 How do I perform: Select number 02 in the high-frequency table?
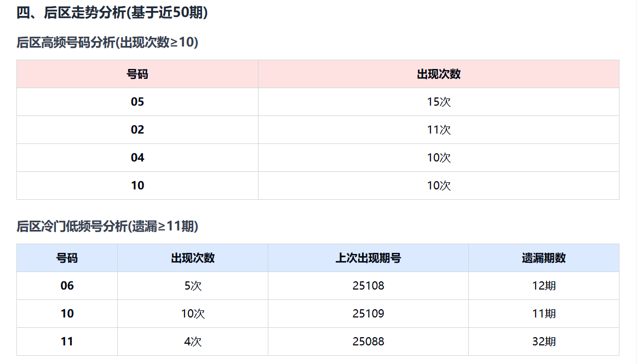click(x=137, y=130)
